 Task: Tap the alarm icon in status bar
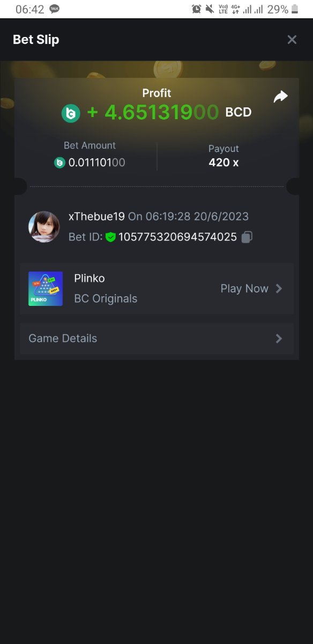(x=197, y=9)
